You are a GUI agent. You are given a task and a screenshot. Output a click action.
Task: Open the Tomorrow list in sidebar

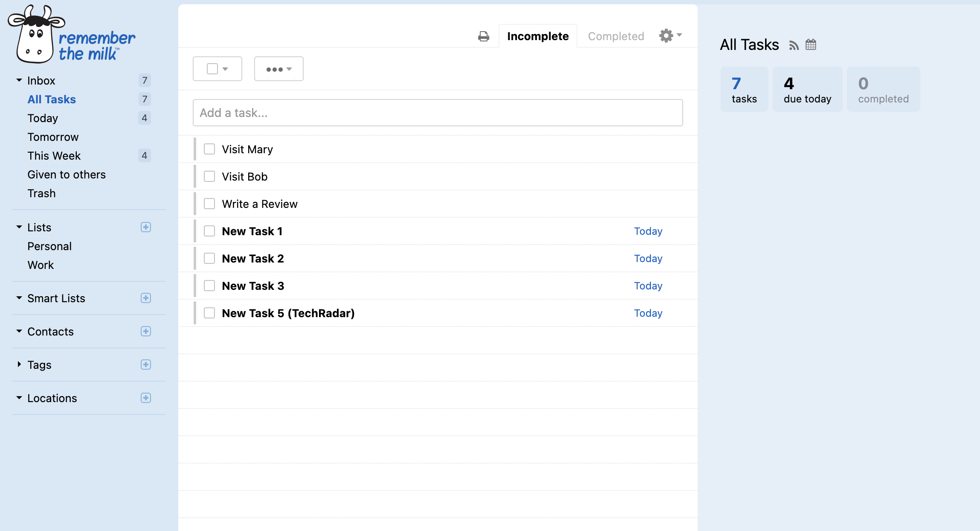[53, 137]
